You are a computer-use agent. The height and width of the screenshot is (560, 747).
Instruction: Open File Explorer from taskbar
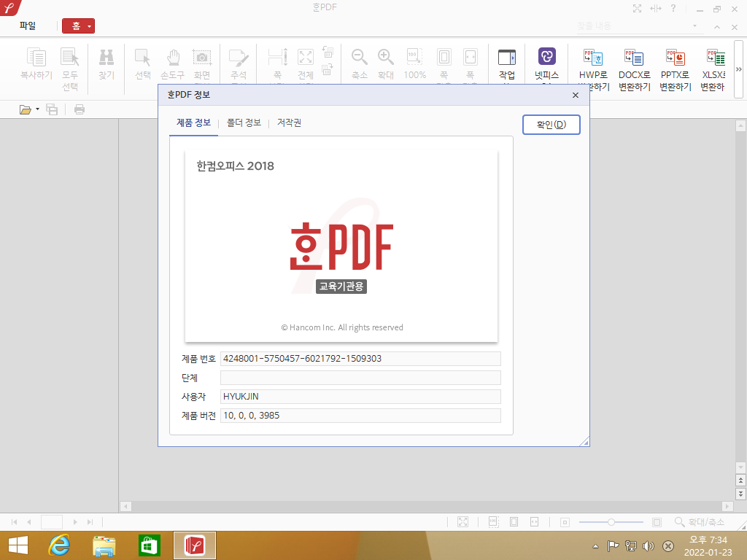click(x=104, y=545)
